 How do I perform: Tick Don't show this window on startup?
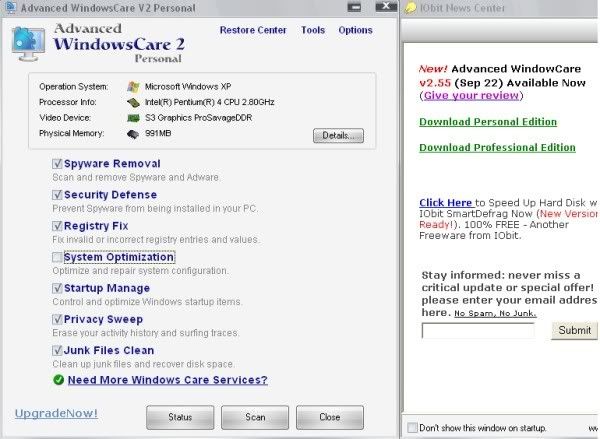(x=412, y=428)
